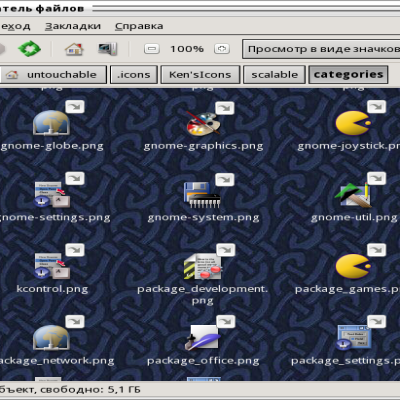400x400 pixels.
Task: Click the kcontrol.png file name
Action: coord(52,289)
